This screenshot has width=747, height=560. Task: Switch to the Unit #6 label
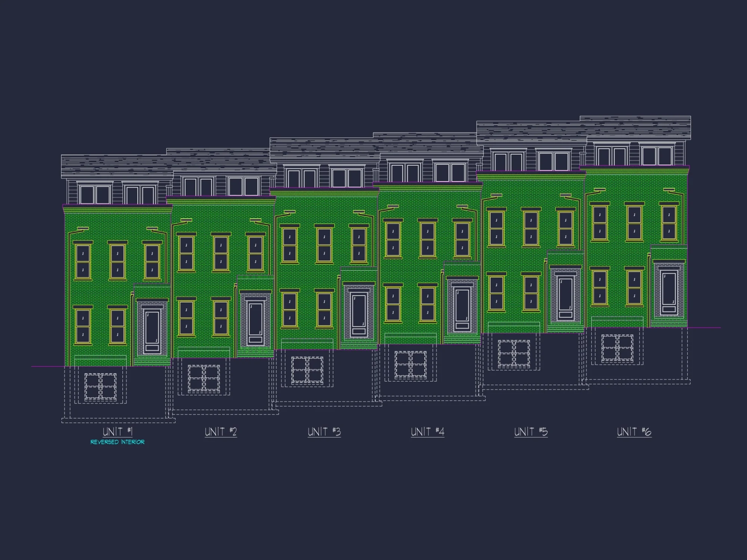(x=635, y=431)
